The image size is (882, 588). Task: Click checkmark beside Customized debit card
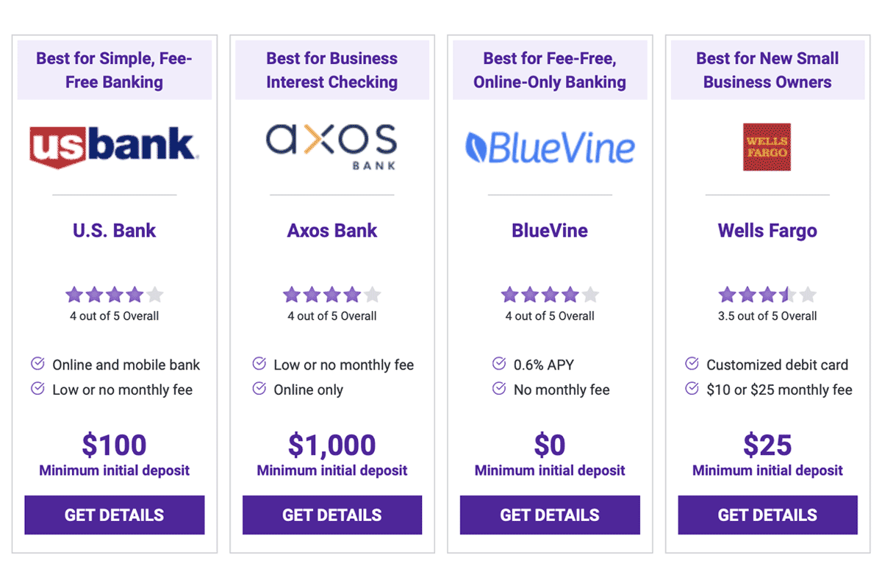click(692, 364)
